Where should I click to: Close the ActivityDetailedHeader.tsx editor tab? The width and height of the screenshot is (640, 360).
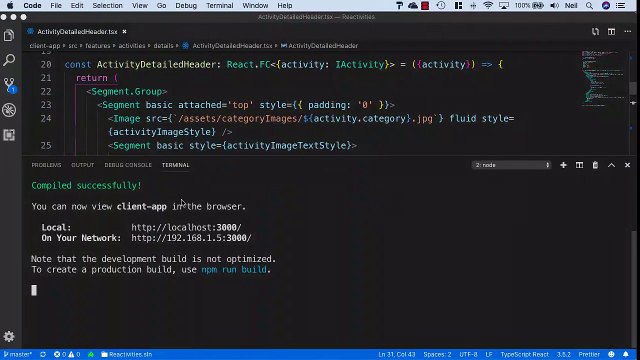pyautogui.click(x=124, y=31)
